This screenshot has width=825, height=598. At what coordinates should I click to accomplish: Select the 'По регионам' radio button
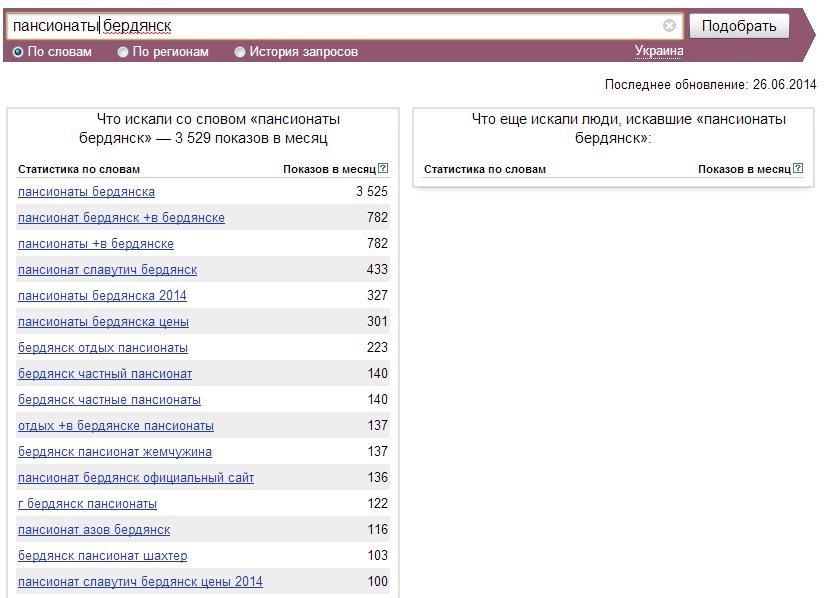coord(123,52)
